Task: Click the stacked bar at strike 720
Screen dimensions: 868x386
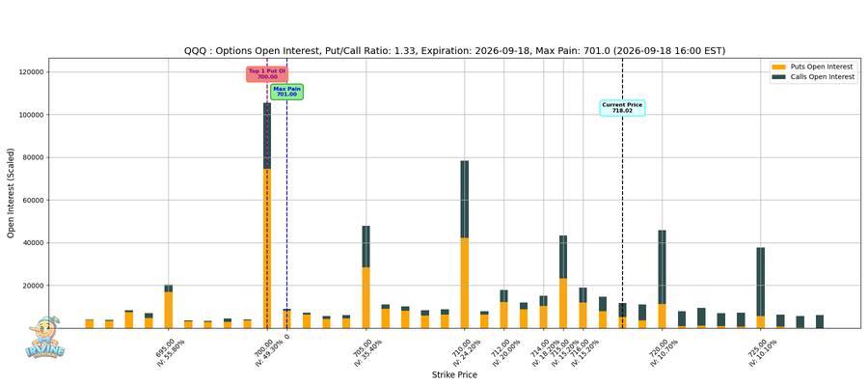Action: coord(662,279)
